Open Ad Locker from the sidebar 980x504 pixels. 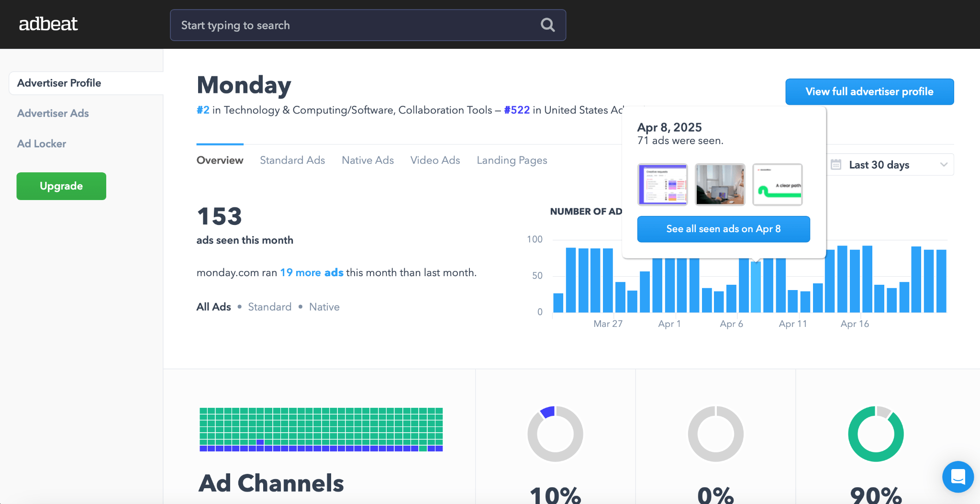coord(42,144)
